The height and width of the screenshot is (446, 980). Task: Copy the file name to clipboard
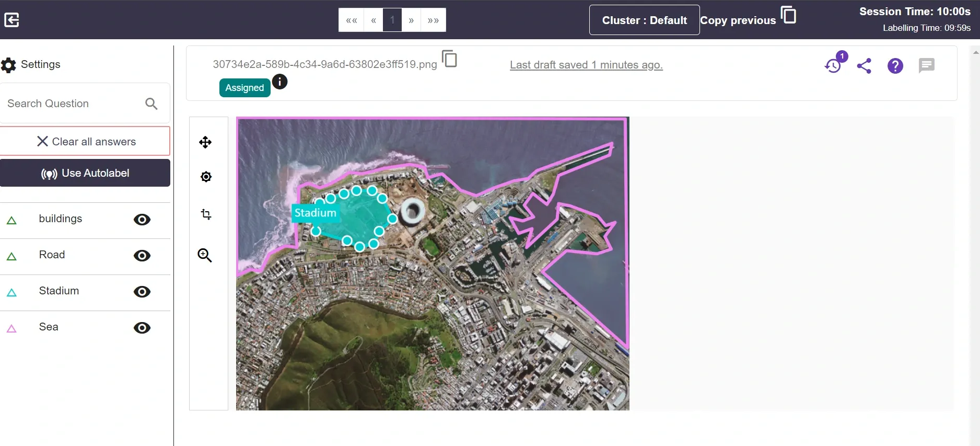[449, 59]
